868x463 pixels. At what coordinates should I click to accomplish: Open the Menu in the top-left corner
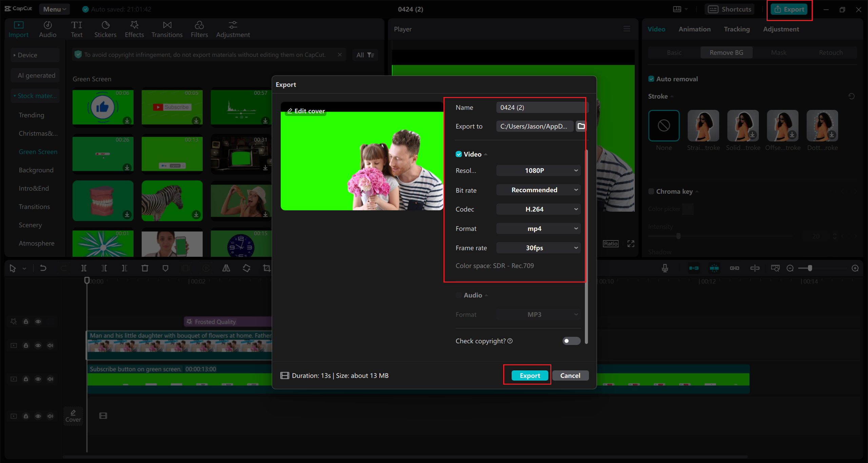click(54, 9)
